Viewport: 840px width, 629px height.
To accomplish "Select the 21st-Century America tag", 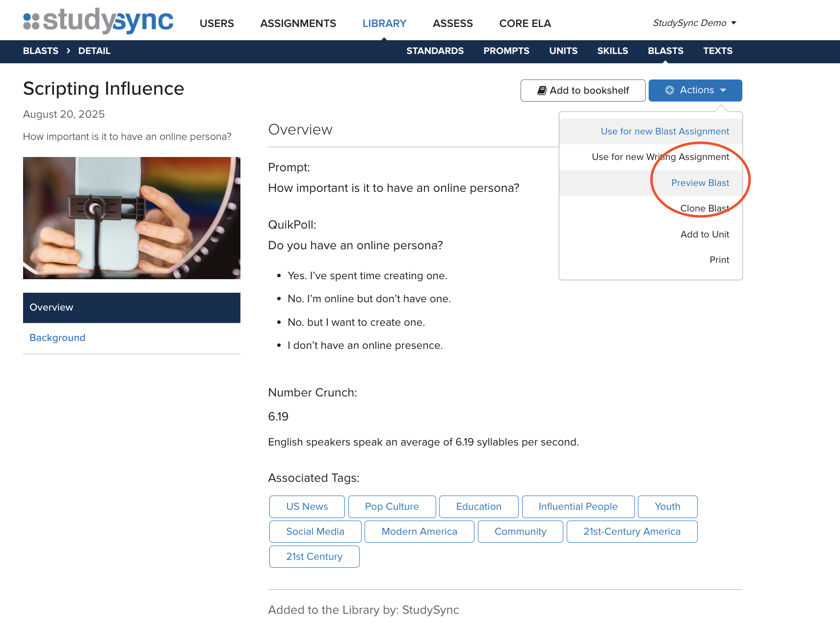I will tap(631, 532).
